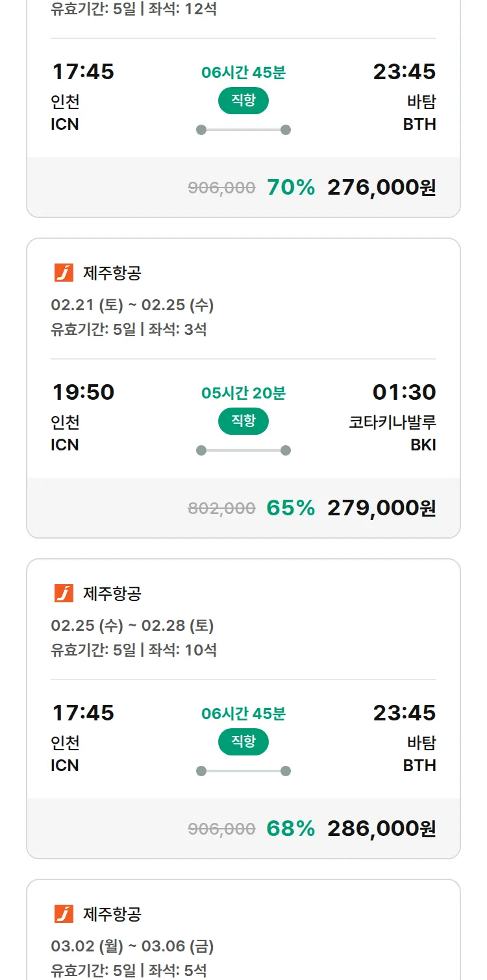Click the 68% discount label

pos(290,829)
